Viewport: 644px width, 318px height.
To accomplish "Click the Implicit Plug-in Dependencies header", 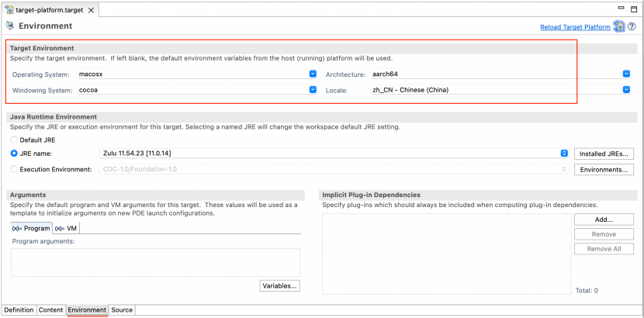I will (x=372, y=195).
